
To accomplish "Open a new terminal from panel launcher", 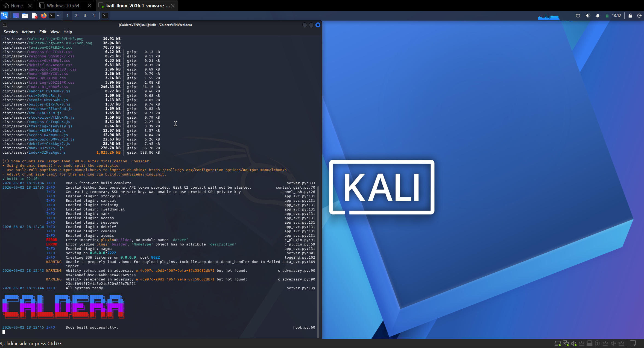I will (x=52, y=16).
